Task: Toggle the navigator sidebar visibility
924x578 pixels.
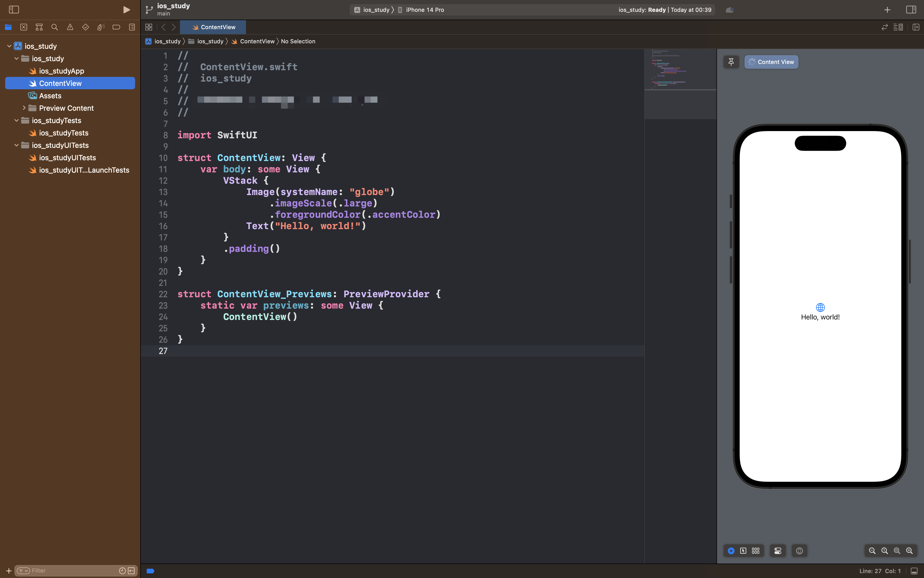Action: click(x=14, y=10)
